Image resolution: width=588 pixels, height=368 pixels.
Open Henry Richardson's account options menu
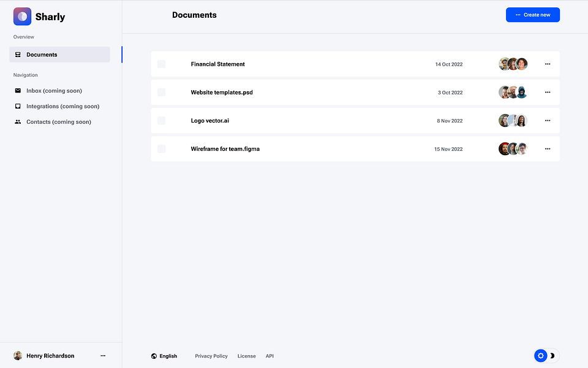coord(103,356)
